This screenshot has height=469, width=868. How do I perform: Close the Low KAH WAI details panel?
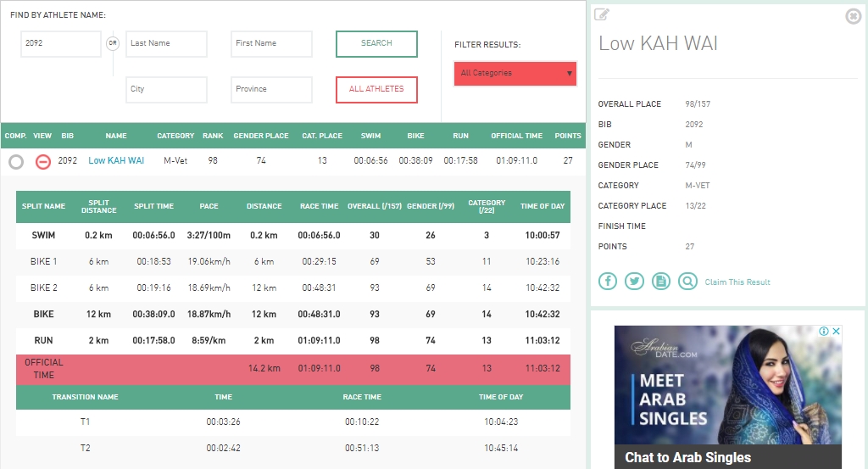point(853,16)
